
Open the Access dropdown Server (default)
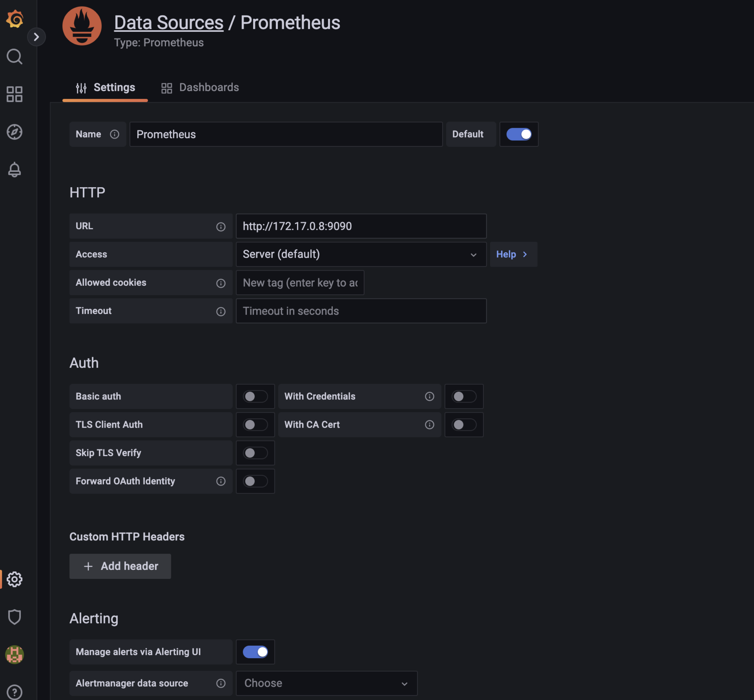click(361, 254)
